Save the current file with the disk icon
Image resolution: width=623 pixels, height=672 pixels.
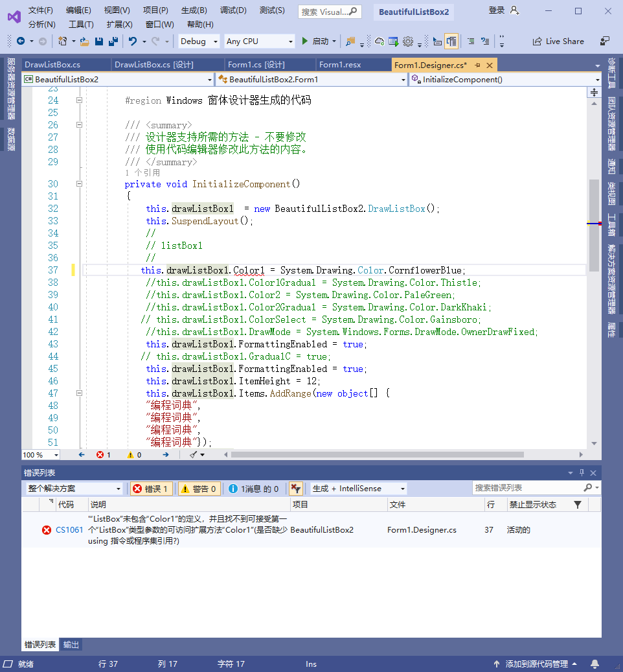click(99, 41)
